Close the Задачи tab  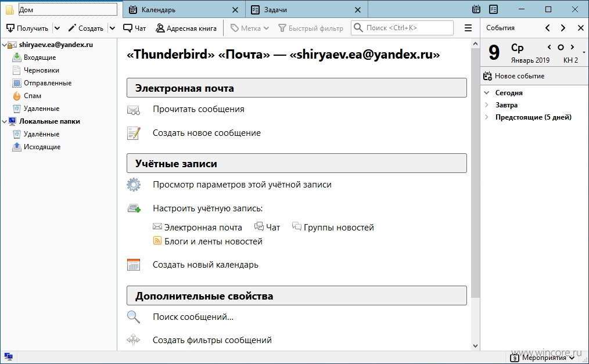coord(358,10)
